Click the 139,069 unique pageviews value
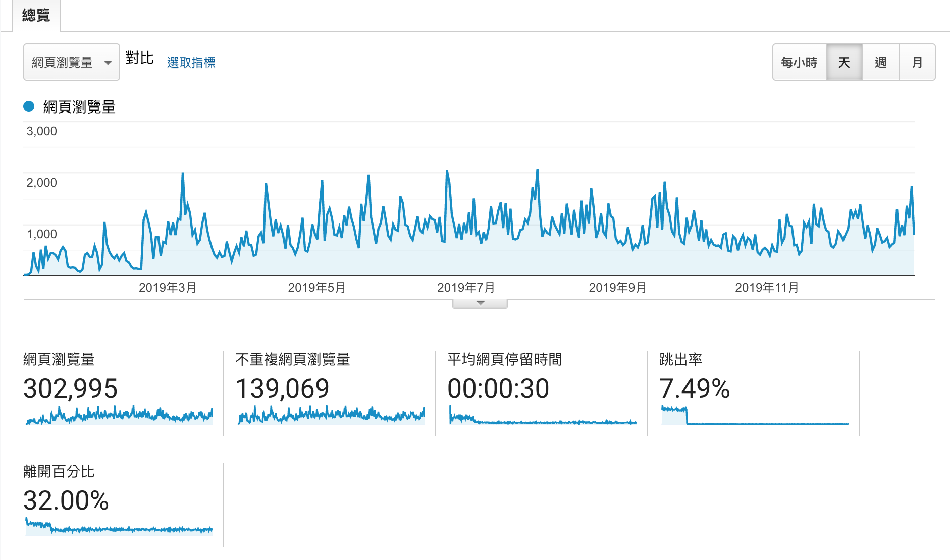The width and height of the screenshot is (950, 560). point(282,388)
